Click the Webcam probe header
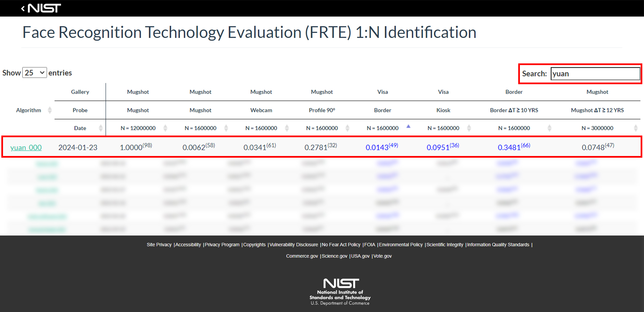644x312 pixels. (261, 110)
